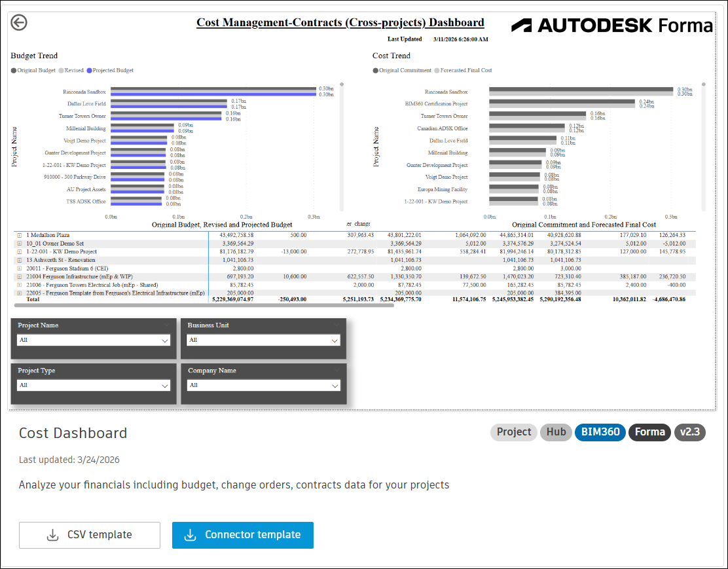Image resolution: width=728 pixels, height=569 pixels.
Task: Open the Company Name dropdown
Action: (263, 385)
